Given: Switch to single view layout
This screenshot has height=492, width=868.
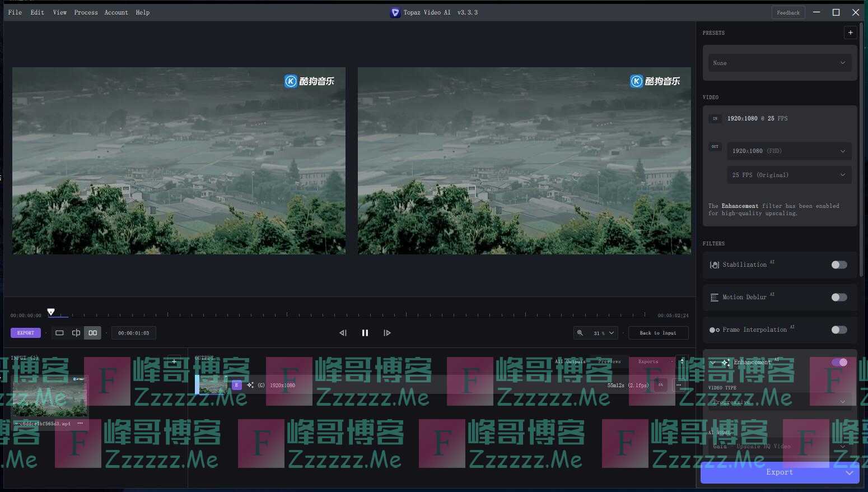Looking at the screenshot, I should [59, 333].
